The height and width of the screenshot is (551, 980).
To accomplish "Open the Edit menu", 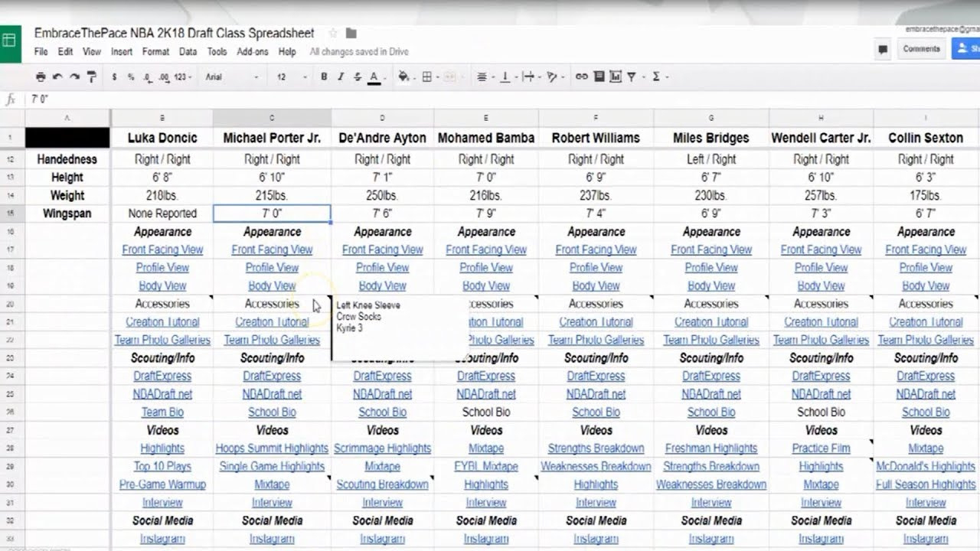I will click(65, 52).
